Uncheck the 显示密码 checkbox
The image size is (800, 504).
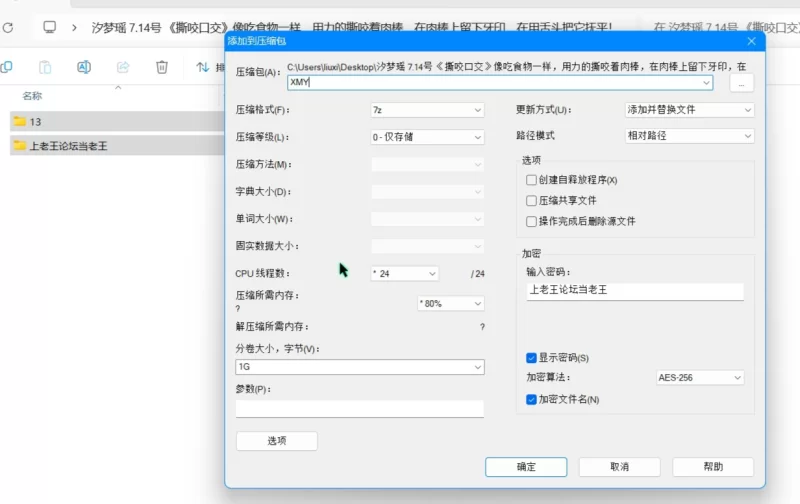click(531, 358)
